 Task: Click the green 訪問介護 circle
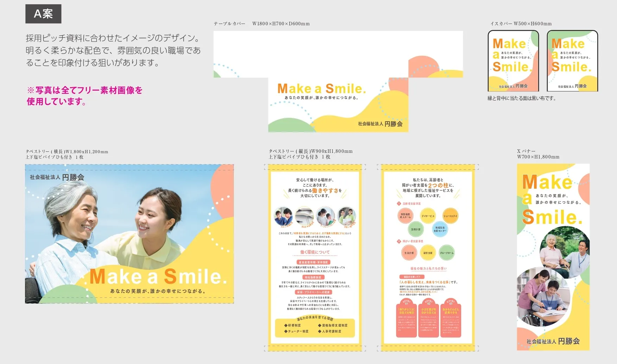coord(415,229)
